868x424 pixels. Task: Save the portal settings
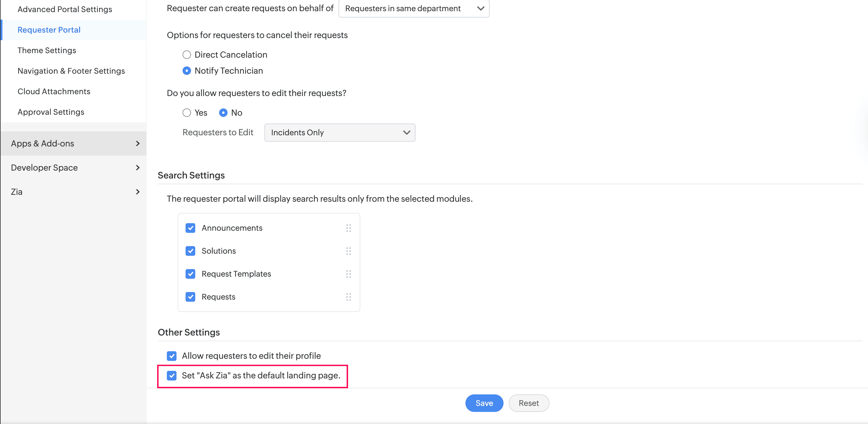click(484, 403)
